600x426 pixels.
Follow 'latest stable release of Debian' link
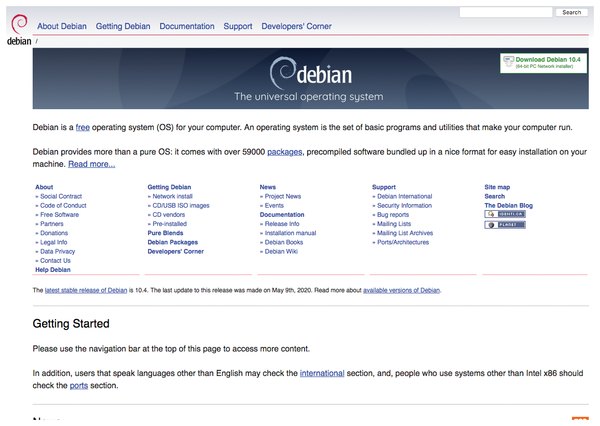[x=86, y=291]
